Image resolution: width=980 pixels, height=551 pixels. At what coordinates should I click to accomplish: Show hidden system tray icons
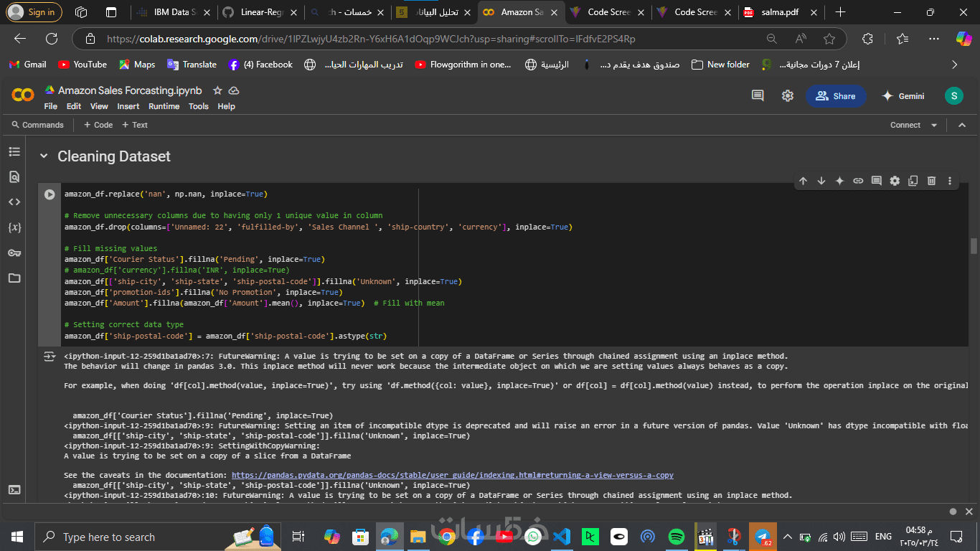pyautogui.click(x=787, y=537)
